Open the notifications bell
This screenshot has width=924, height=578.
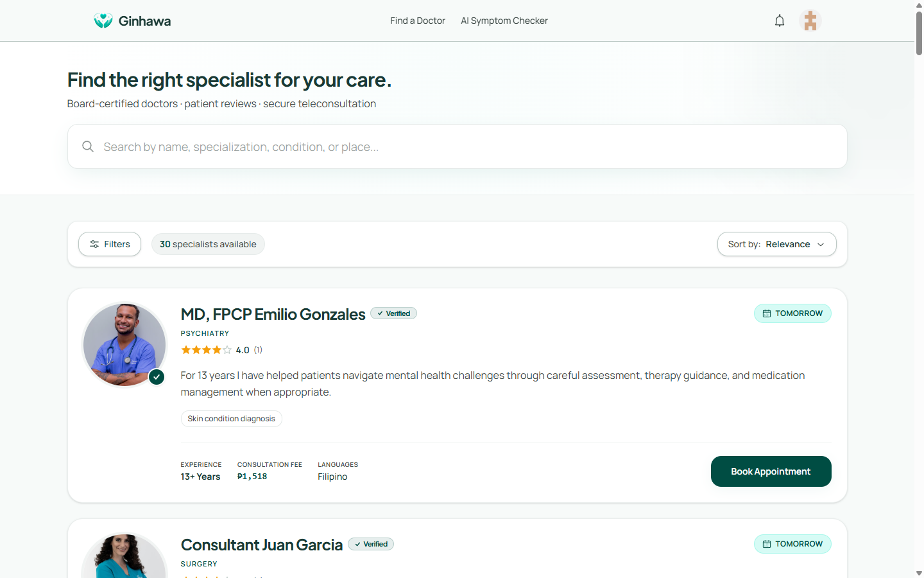[780, 21]
